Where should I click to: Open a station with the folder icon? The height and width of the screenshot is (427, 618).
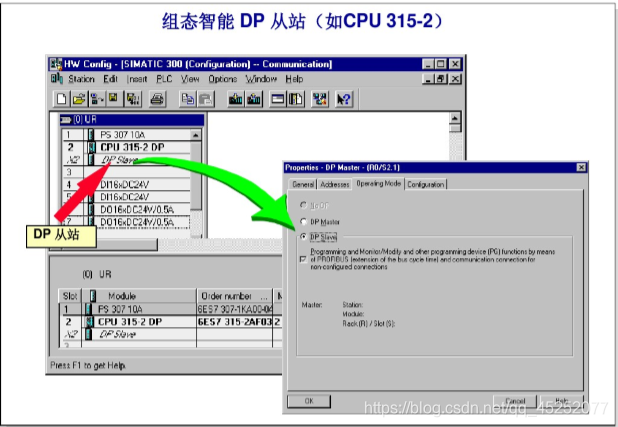[x=79, y=99]
